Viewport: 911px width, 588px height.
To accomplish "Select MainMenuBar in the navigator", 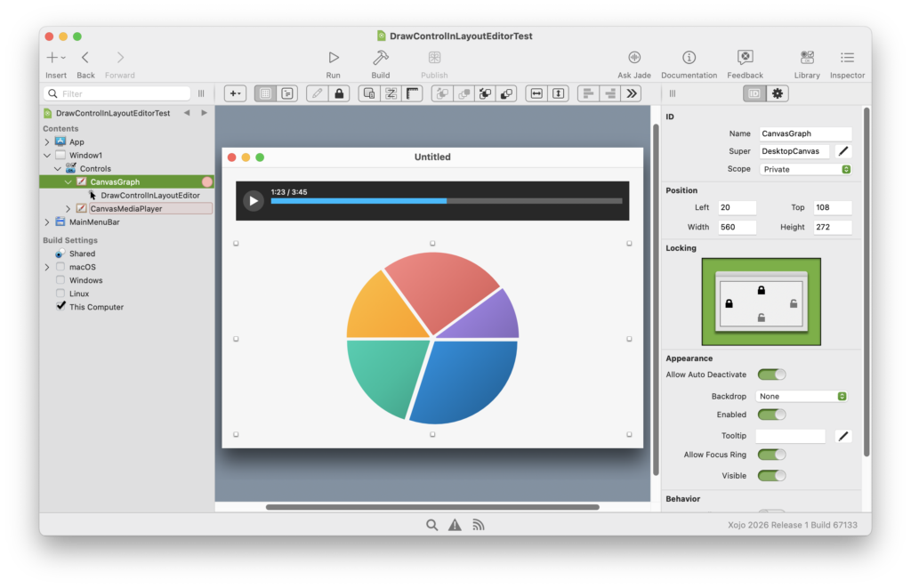I will pyautogui.click(x=93, y=222).
